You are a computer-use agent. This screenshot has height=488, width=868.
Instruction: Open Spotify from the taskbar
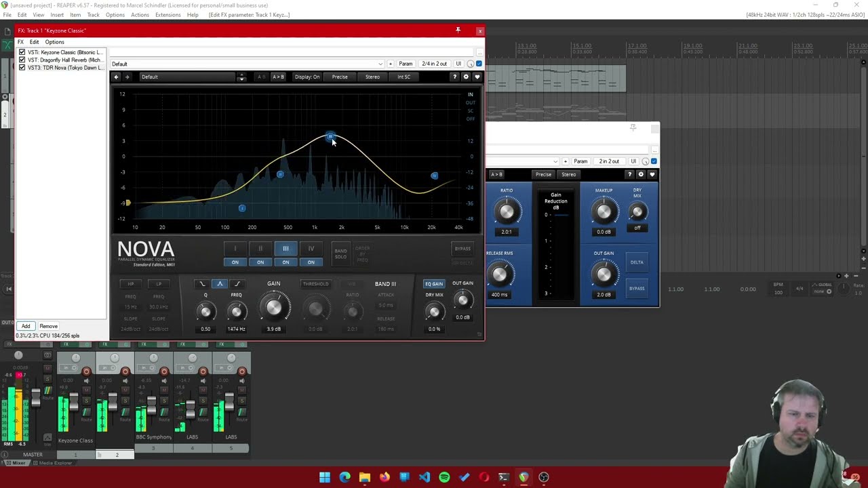point(444,477)
